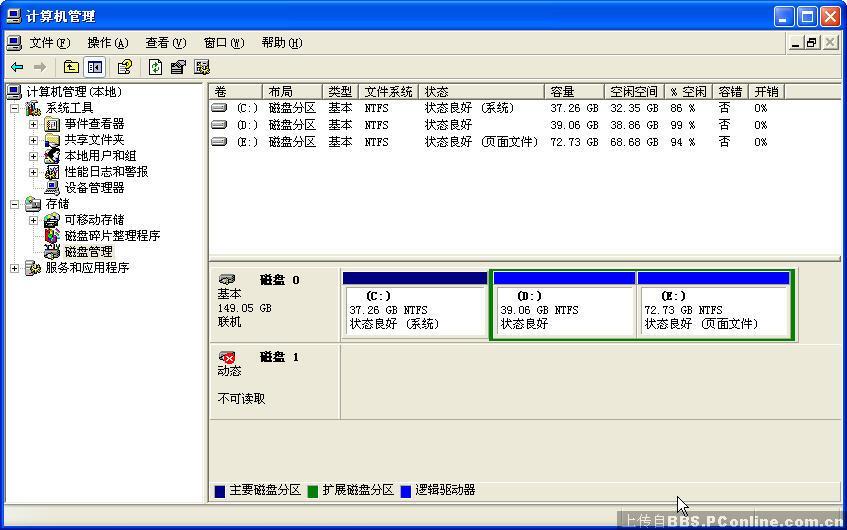
Task: Sort by the 文件系统 column header
Action: [x=388, y=92]
